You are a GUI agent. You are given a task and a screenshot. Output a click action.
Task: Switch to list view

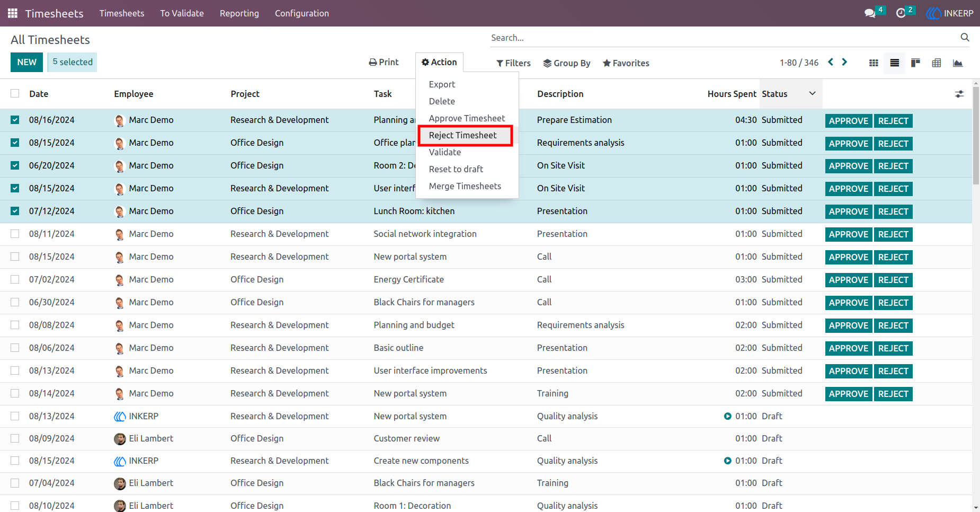click(x=895, y=63)
